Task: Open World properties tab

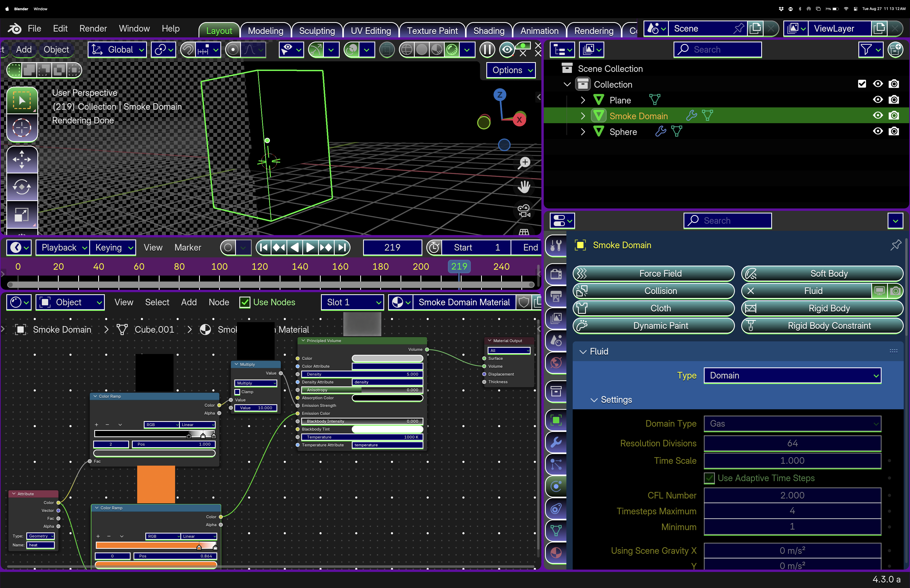Action: coord(556,362)
